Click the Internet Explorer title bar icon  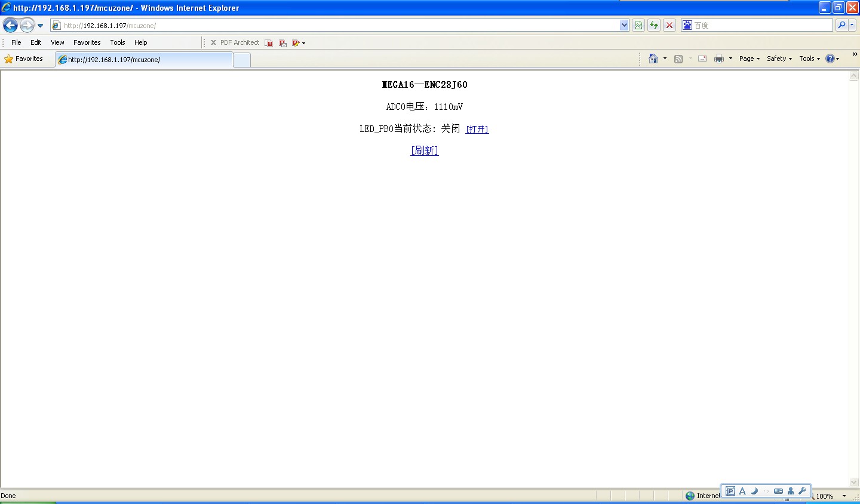[x=6, y=8]
